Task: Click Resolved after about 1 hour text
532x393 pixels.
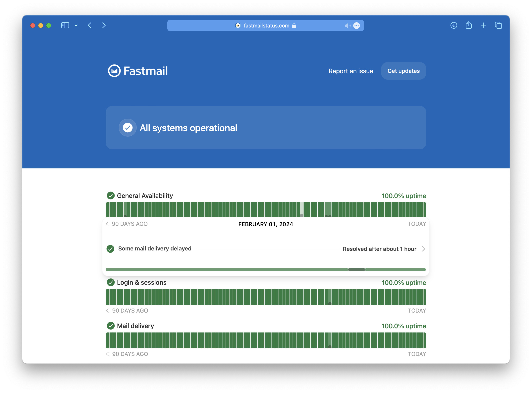Action: 379,249
